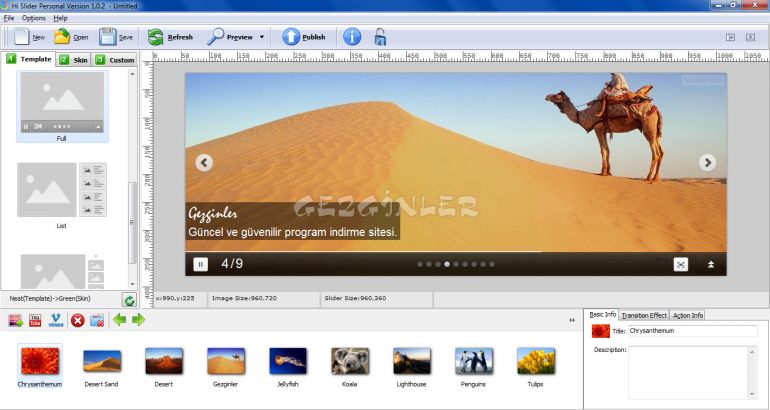Delete the selected slide with the red X icon

coord(78,321)
